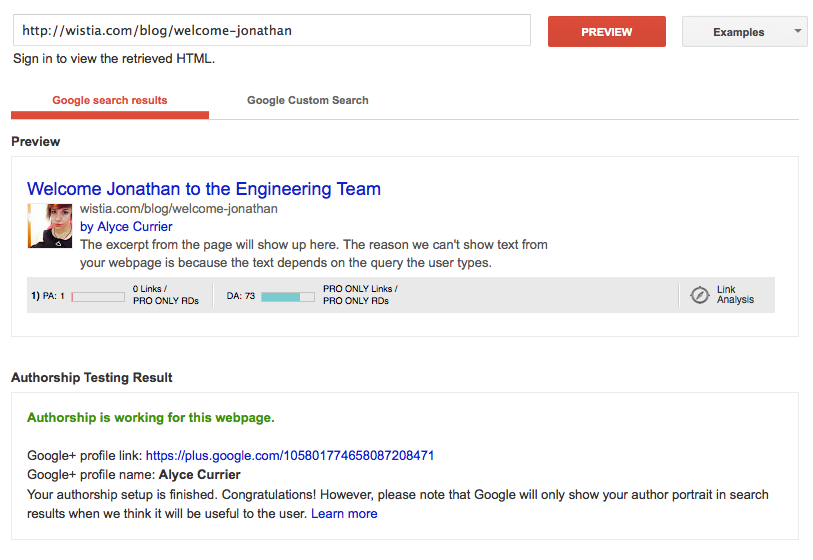
Task: Click 'PRO ONLY Links /' text beside DA
Action: click(x=360, y=289)
